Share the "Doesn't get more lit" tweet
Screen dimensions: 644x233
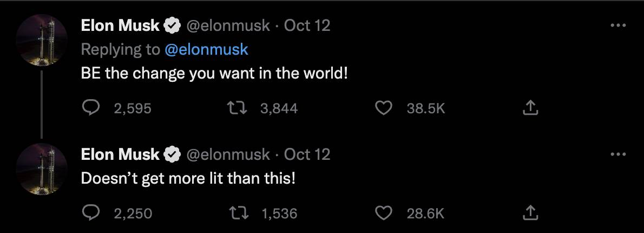click(531, 213)
